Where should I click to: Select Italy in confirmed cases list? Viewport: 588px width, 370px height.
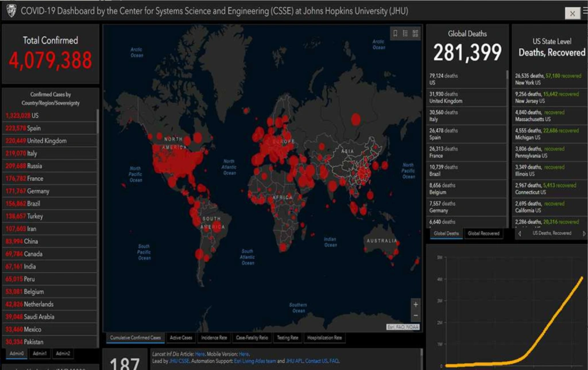[49, 153]
